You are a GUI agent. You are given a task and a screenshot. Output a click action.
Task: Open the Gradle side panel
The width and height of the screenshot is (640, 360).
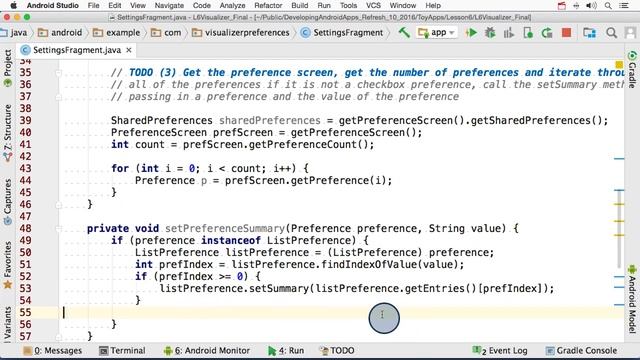(x=632, y=69)
